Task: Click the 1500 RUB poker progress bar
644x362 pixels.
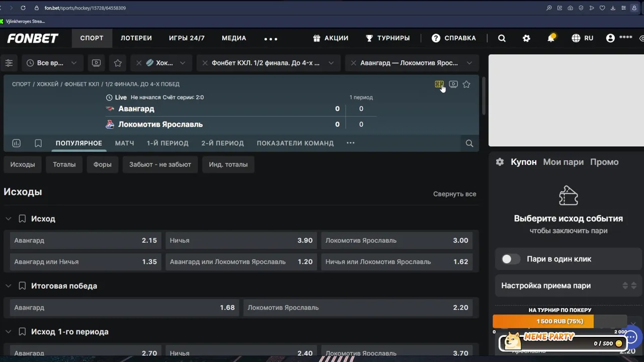Action: tap(559, 321)
